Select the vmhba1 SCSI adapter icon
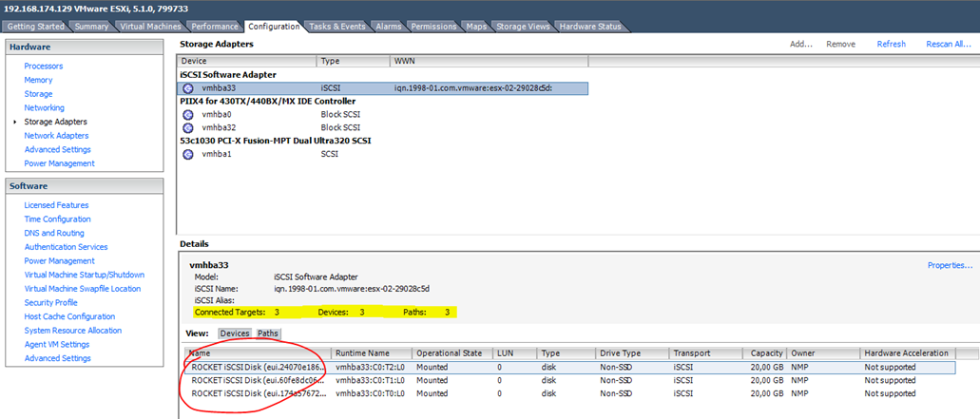The height and width of the screenshot is (419, 980). click(188, 154)
